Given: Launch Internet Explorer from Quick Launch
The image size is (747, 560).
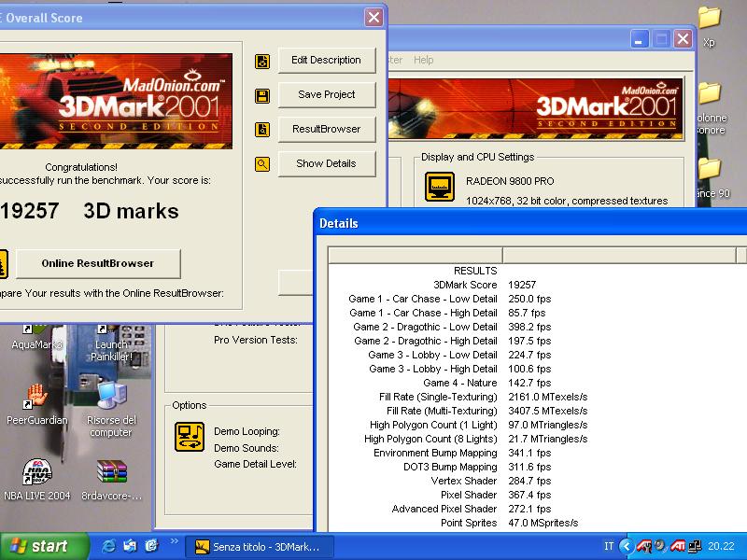Looking at the screenshot, I should coord(108,546).
